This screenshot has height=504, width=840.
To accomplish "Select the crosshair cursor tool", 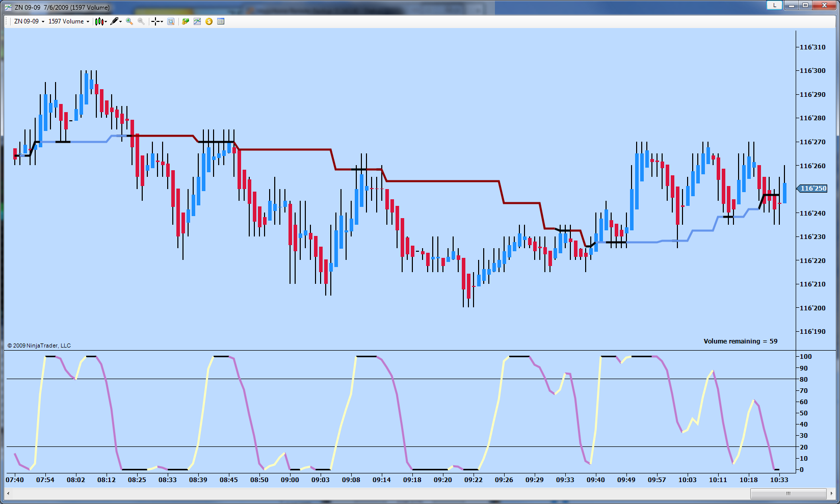I will tap(155, 21).
